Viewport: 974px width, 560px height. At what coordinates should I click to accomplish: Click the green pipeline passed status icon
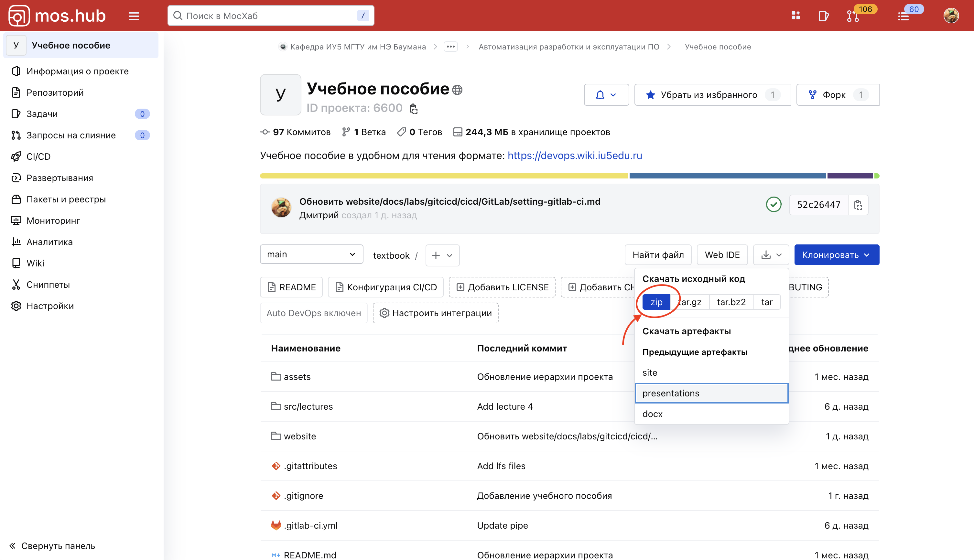(773, 205)
